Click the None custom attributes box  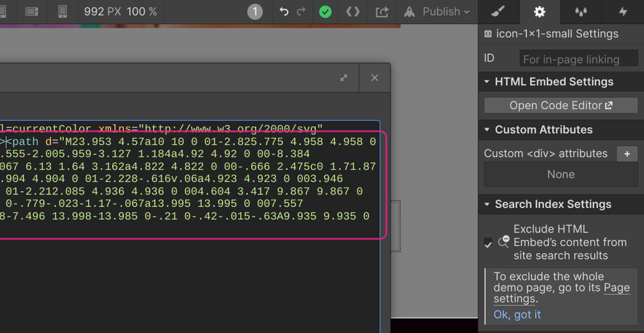pyautogui.click(x=561, y=175)
